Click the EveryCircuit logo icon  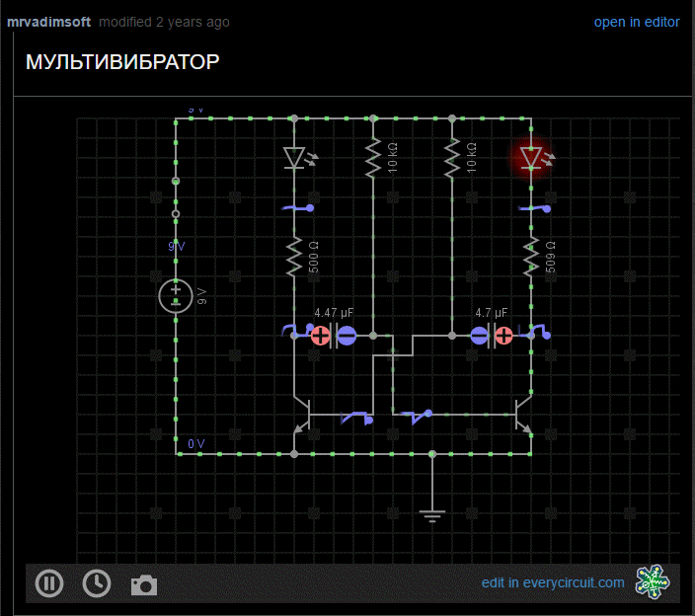(652, 582)
